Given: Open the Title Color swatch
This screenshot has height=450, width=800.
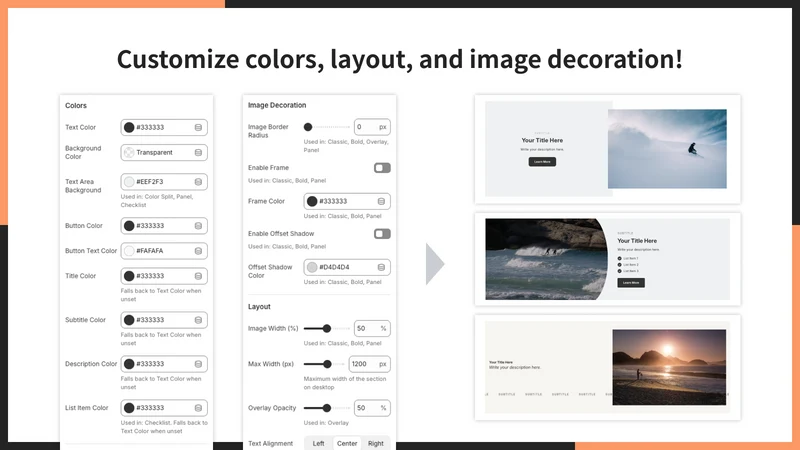Looking at the screenshot, I should coord(129,276).
